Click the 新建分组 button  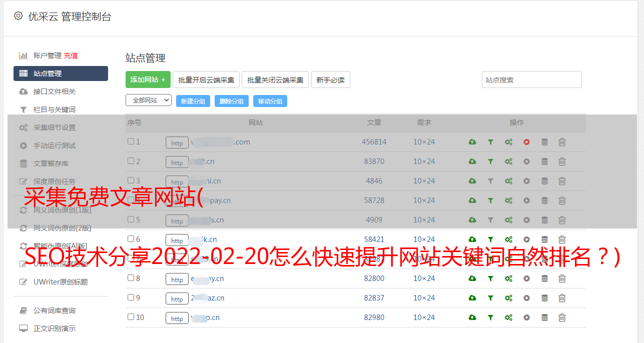193,101
